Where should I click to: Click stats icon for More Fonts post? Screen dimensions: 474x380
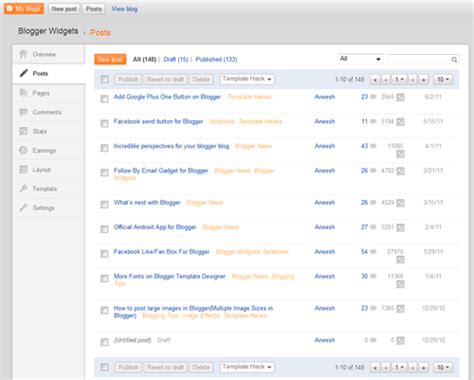point(400,284)
